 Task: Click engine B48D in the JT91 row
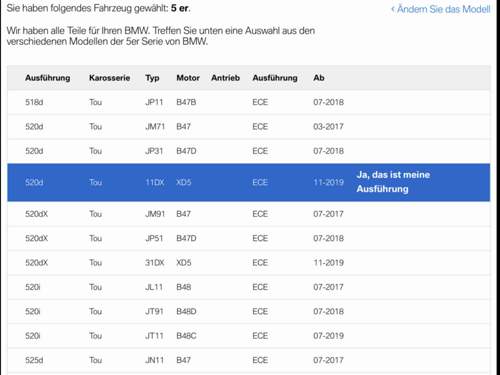click(186, 311)
